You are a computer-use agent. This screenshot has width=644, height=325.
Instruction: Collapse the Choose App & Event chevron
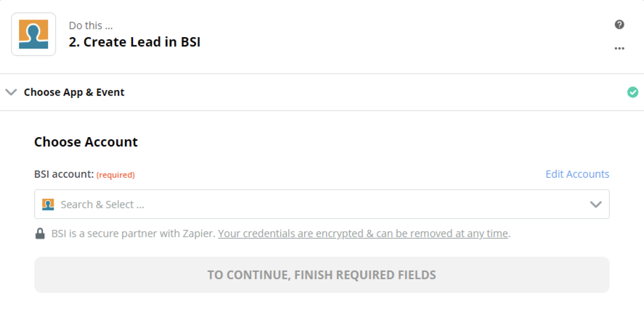coord(11,92)
